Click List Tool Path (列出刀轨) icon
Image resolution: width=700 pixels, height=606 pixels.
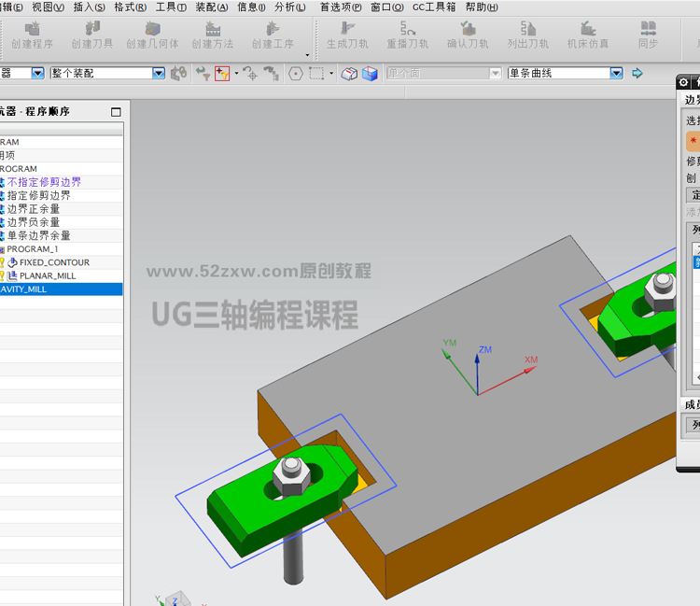[527, 29]
